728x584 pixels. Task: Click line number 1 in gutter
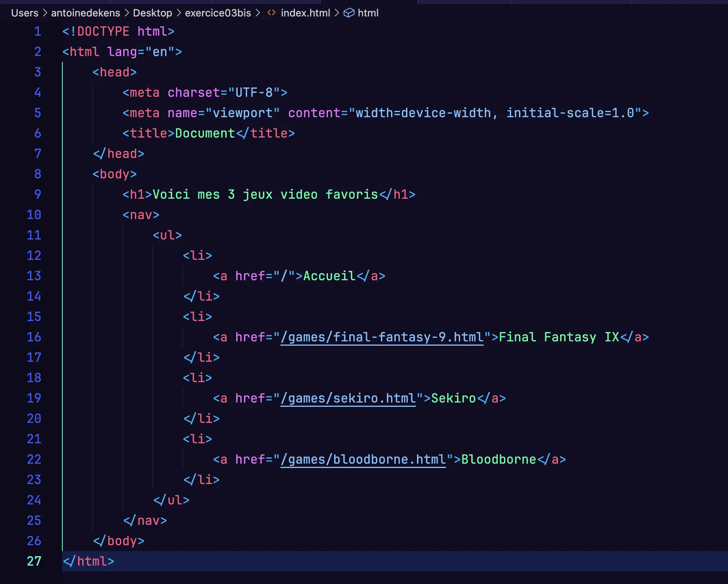coord(37,31)
